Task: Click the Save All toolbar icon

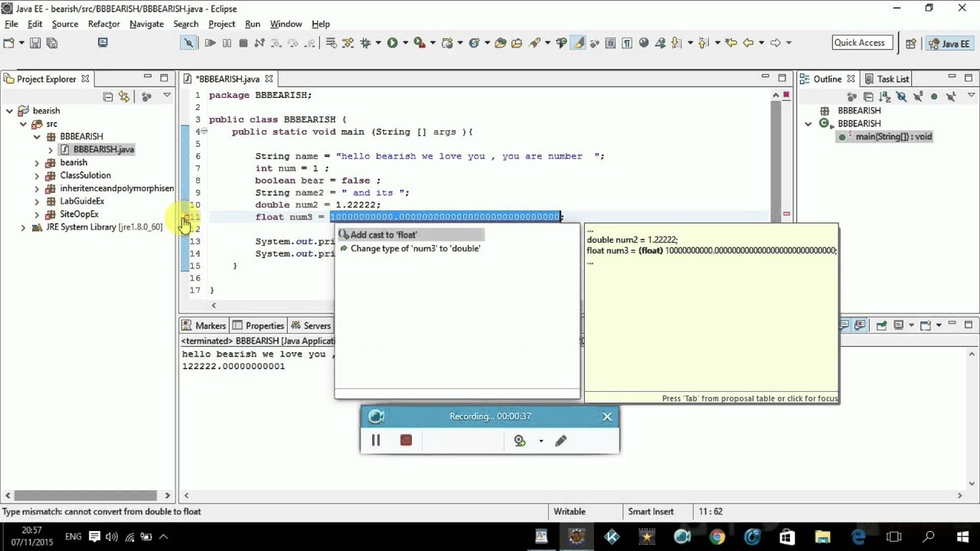Action: tap(52, 43)
